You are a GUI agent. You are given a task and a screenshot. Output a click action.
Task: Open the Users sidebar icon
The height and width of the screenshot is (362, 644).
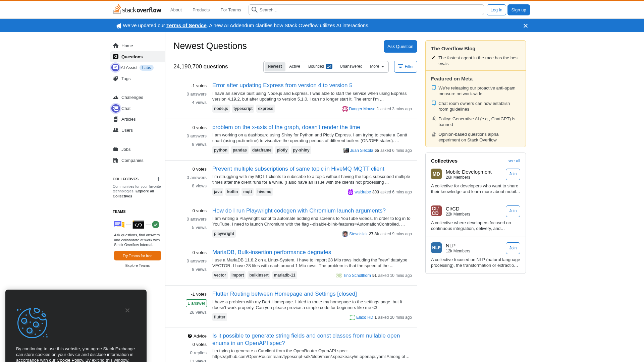(116, 130)
